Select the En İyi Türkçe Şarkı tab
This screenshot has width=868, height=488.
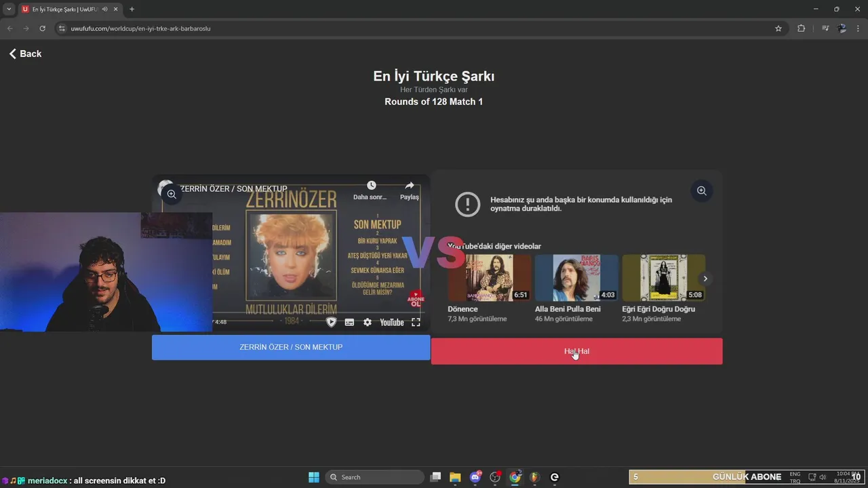tap(65, 9)
